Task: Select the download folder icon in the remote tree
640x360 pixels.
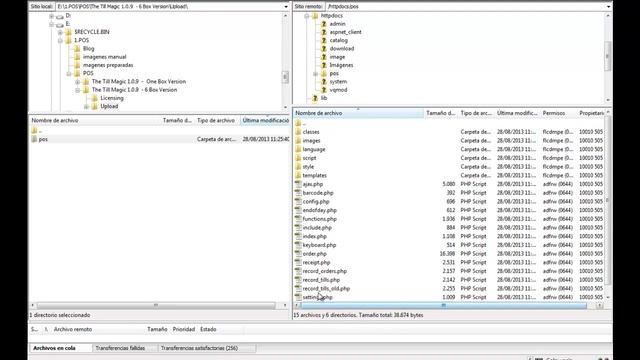Action: [324, 49]
